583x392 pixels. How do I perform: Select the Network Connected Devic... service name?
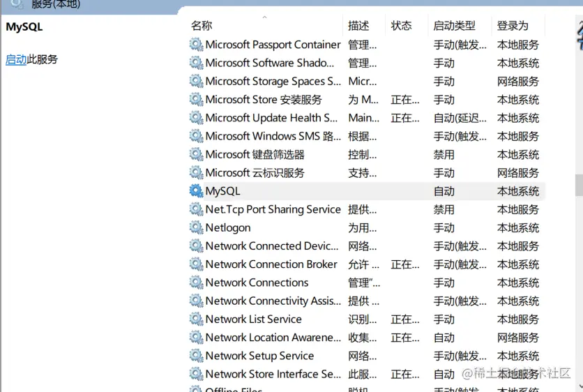coord(272,246)
